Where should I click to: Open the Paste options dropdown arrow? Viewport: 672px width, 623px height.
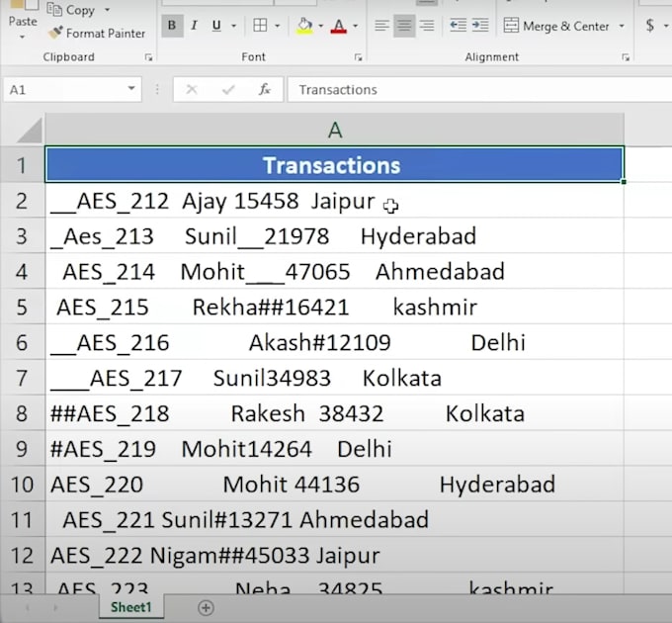pos(23,38)
